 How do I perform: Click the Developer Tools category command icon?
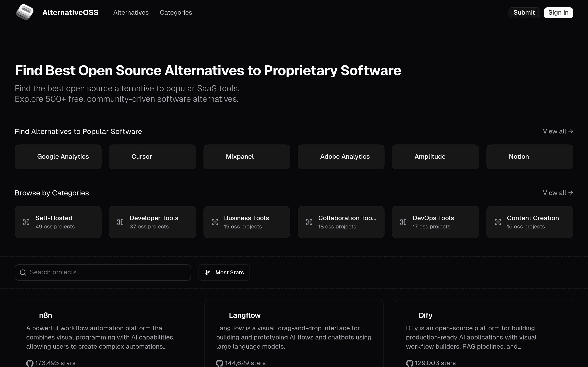(120, 222)
